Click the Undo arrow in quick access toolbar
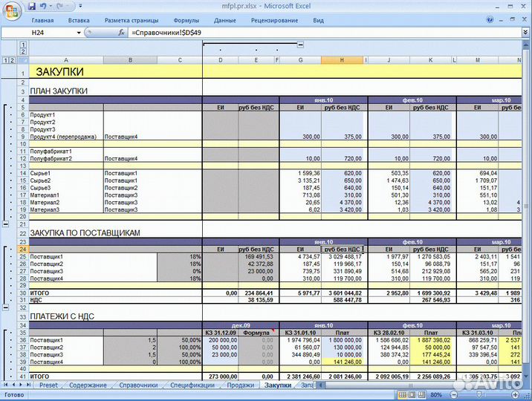Viewport: 532px width, 401px height. (45, 6)
